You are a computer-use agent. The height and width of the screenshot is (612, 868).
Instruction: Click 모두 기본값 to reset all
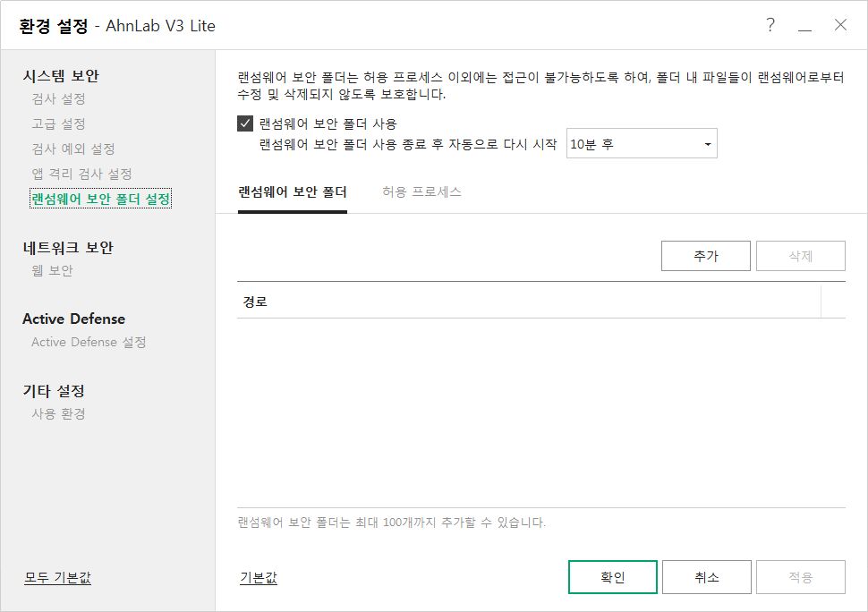[x=57, y=578]
